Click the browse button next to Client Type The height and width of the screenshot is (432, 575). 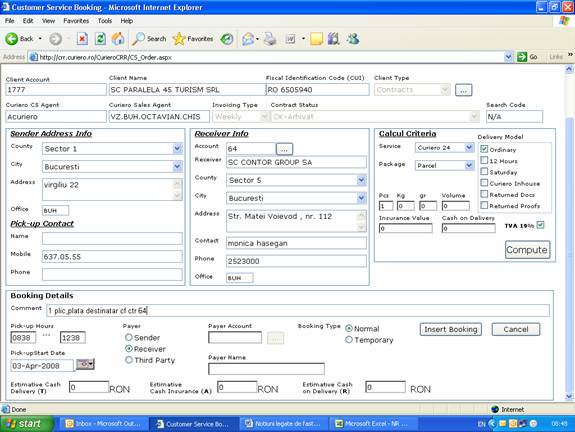click(x=464, y=90)
